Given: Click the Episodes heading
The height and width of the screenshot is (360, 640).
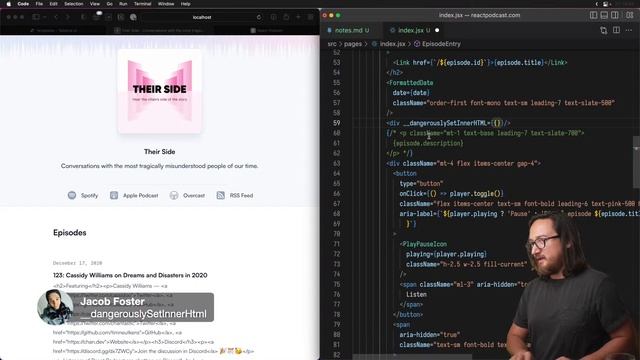Looking at the screenshot, I should (70, 233).
